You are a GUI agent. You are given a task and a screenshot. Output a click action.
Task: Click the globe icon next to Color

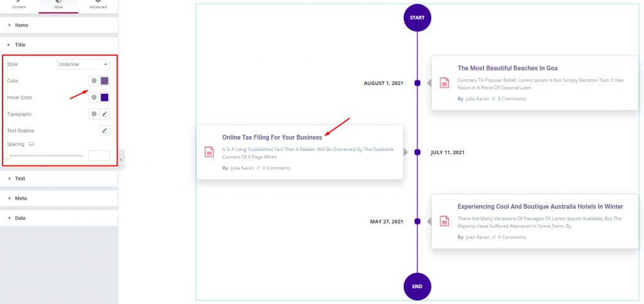[94, 81]
